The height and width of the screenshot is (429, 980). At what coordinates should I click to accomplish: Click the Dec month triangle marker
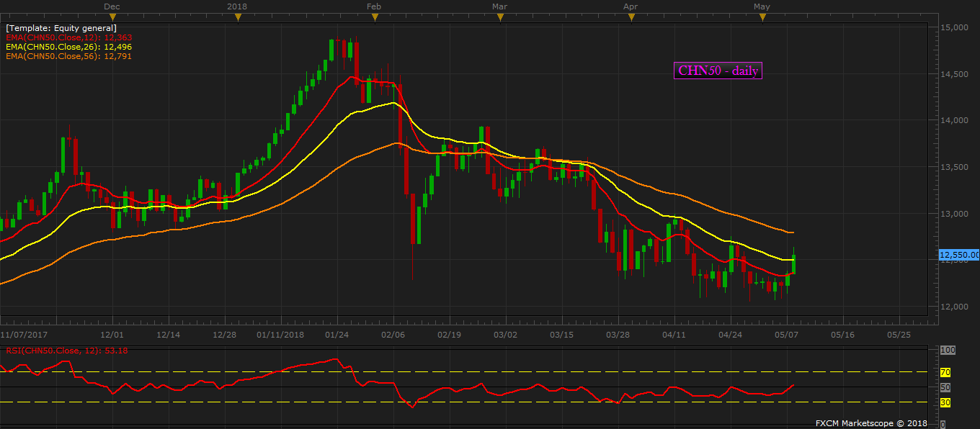tap(112, 17)
